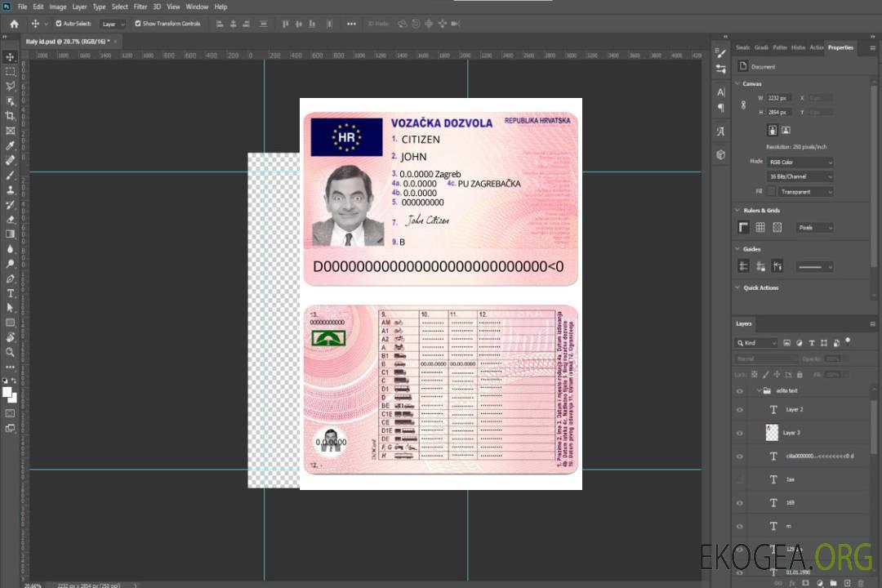
Task: Click the Show rulers icon under Rulers & Grids
Action: 744,227
